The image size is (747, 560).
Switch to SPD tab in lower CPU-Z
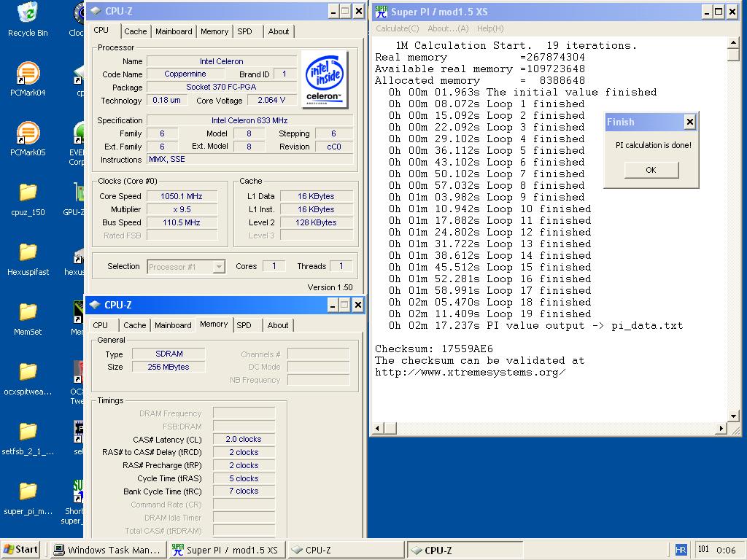[x=244, y=325]
